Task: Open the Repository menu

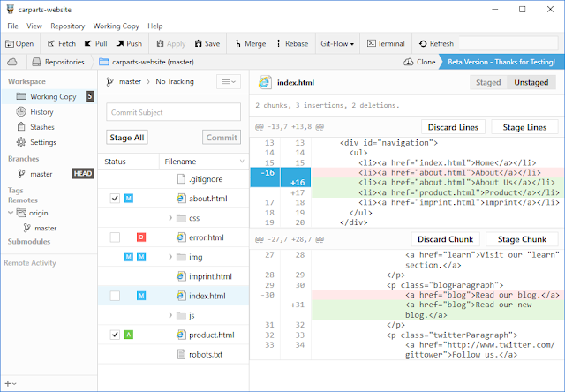Action: click(68, 26)
